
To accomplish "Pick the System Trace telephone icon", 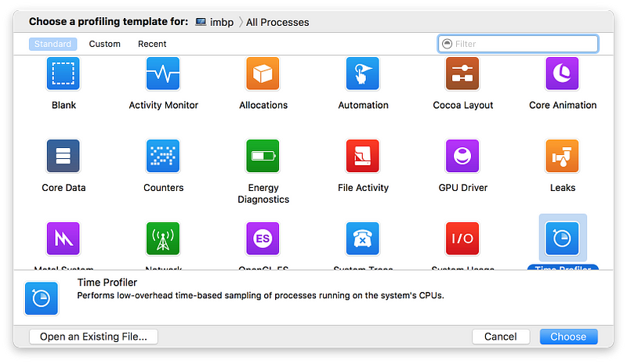I will [363, 239].
